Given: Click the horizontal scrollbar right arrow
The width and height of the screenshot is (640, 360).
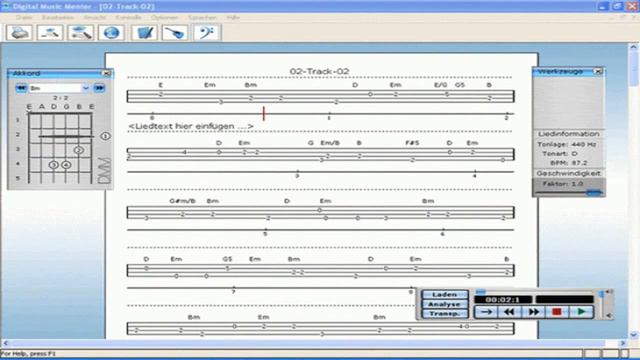Looking at the screenshot, I should (623, 343).
